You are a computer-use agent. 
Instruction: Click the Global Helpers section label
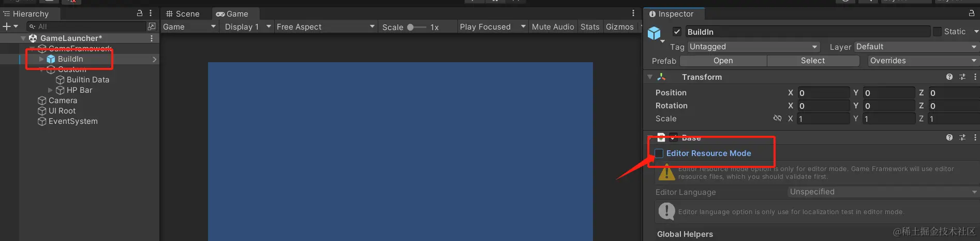pos(685,234)
